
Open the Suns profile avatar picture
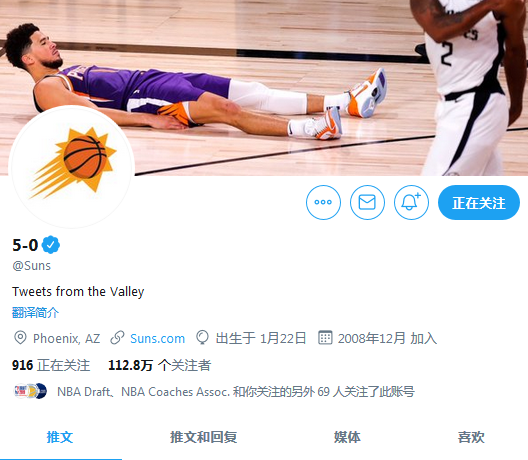pos(71,167)
